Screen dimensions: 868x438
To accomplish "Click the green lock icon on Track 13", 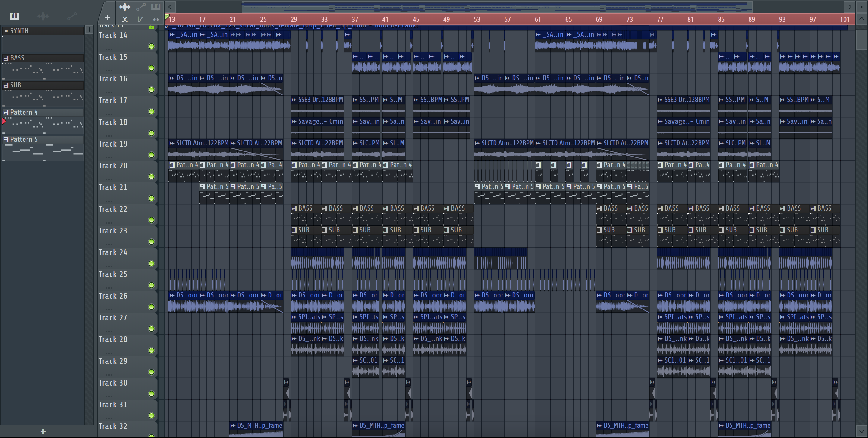I will coord(152,27).
